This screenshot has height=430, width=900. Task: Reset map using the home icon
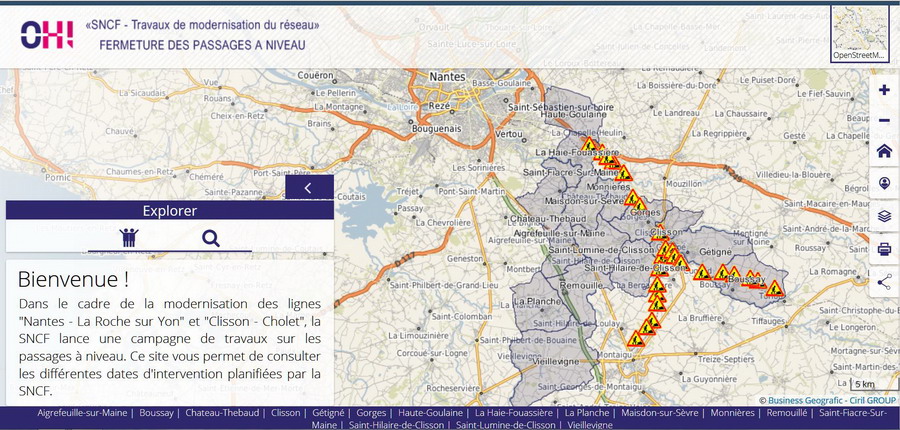pos(884,152)
